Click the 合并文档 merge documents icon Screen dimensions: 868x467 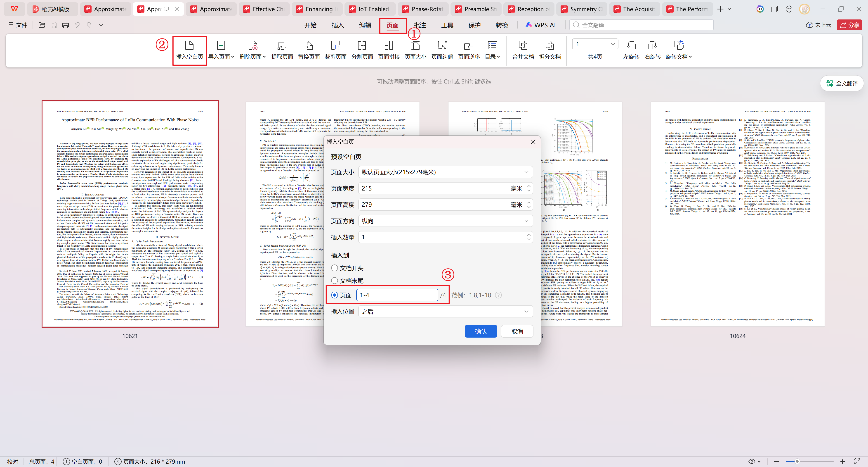pos(523,45)
